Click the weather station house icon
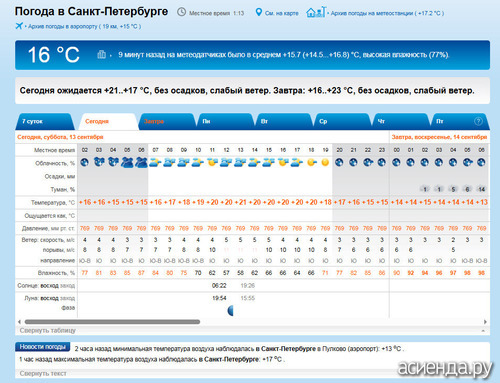 pyautogui.click(x=315, y=13)
